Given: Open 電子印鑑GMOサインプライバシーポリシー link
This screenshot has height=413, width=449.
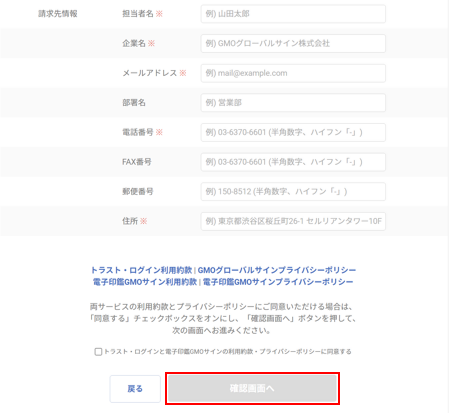Looking at the screenshot, I should click(278, 282).
